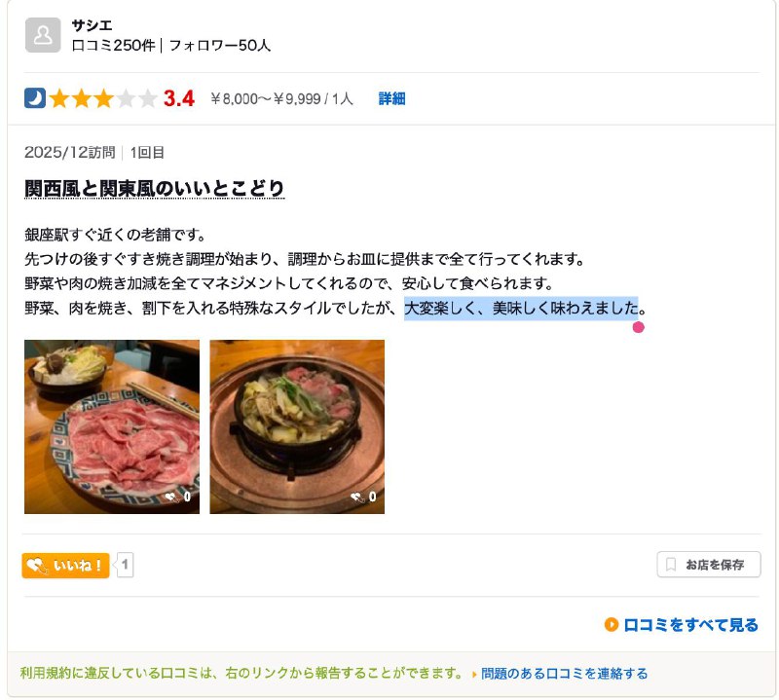Click the orange arrow beside 口コミをすべて見る
The height and width of the screenshot is (700, 779).
(x=612, y=625)
